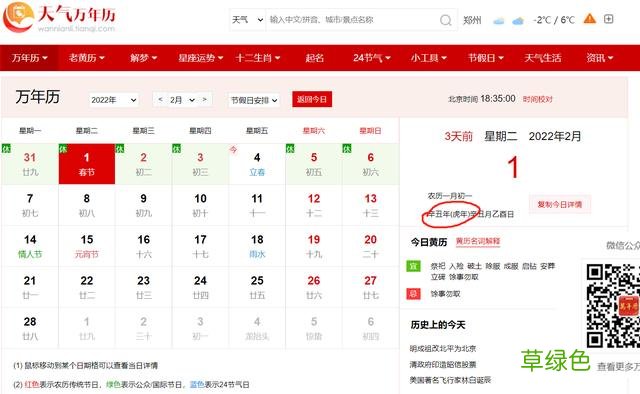Image resolution: width=640 pixels, height=394 pixels.
Task: Select February 27 廿七 date cell
Action: (371, 287)
